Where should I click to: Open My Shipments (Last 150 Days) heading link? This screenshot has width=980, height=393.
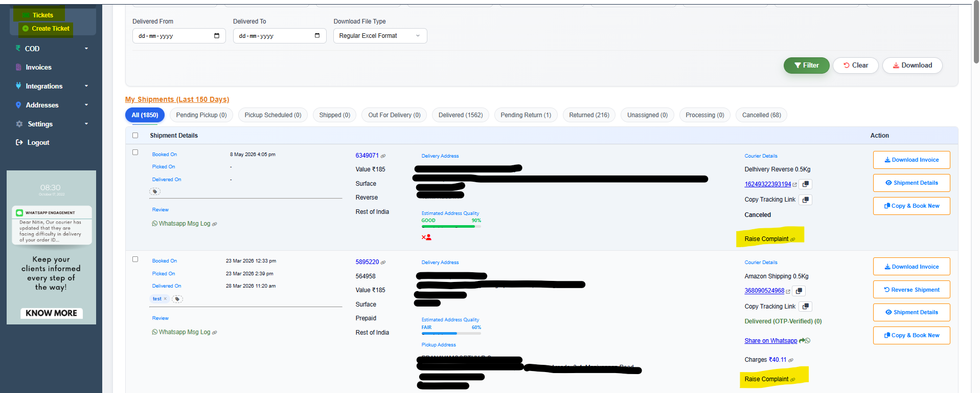pos(177,99)
